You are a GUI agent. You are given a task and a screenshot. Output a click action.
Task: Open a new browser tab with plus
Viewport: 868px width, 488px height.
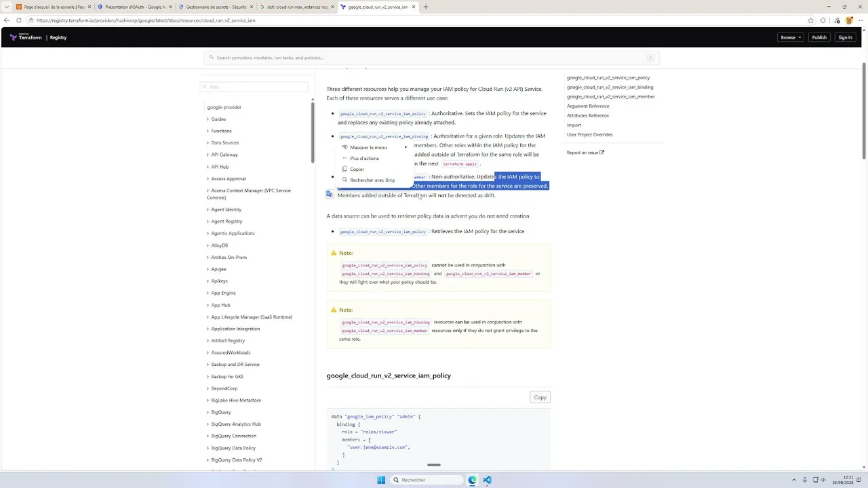pos(426,7)
